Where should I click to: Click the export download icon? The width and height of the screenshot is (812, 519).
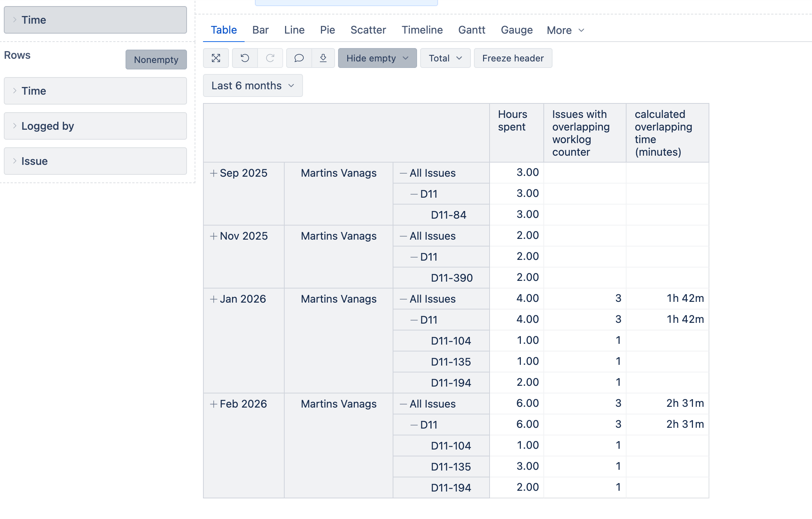[323, 58]
